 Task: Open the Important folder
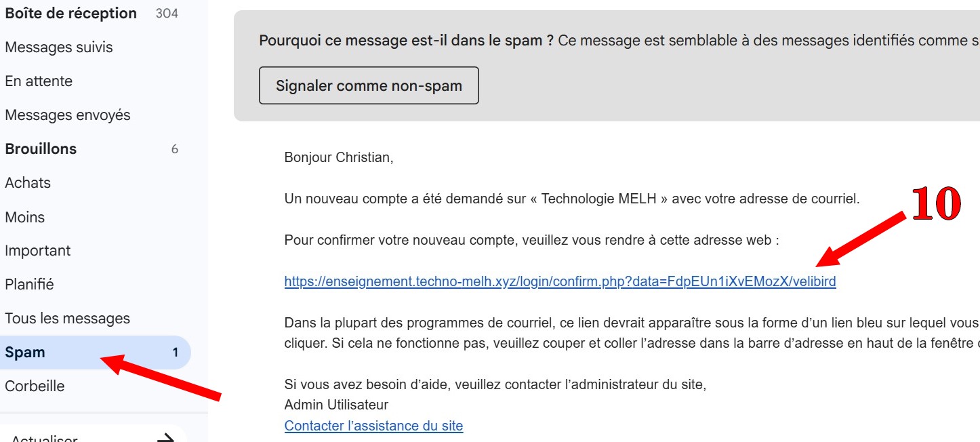38,251
